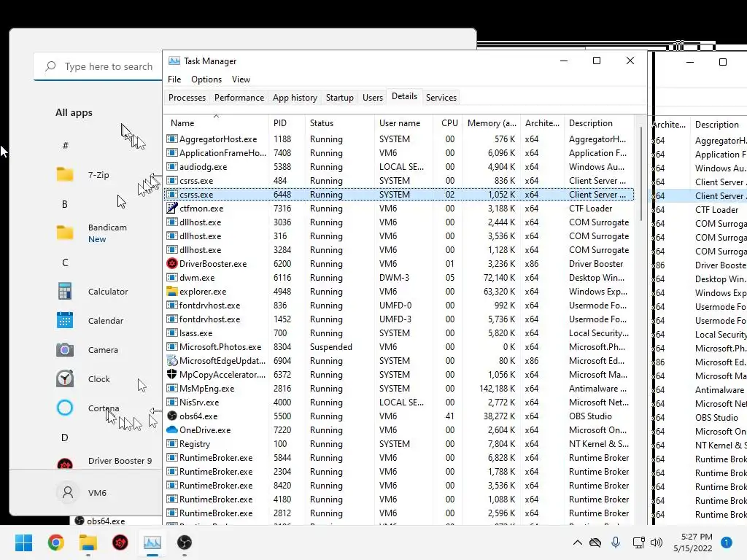The image size is (747, 560).
Task: Select the Registry process row
Action: click(x=399, y=444)
